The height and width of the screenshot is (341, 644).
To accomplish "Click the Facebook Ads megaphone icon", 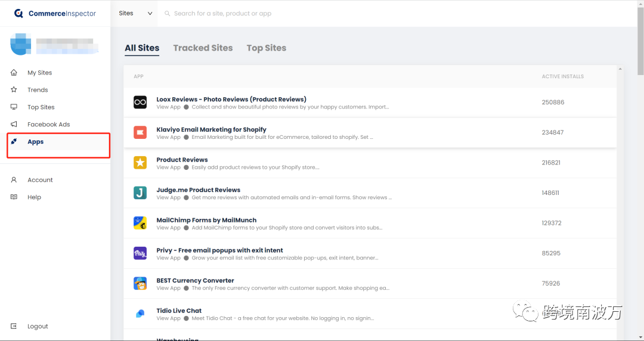I will pos(14,124).
